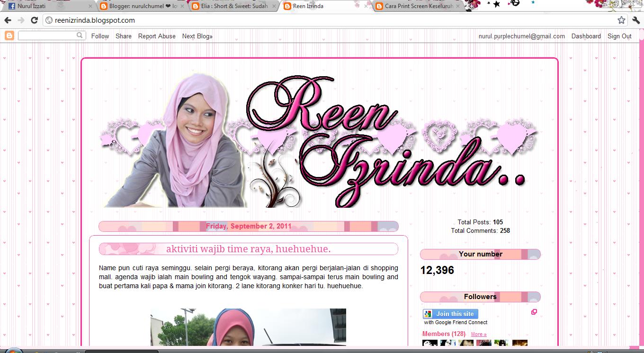This screenshot has height=353, width=644.
Task: Click Sign Out
Action: click(619, 36)
